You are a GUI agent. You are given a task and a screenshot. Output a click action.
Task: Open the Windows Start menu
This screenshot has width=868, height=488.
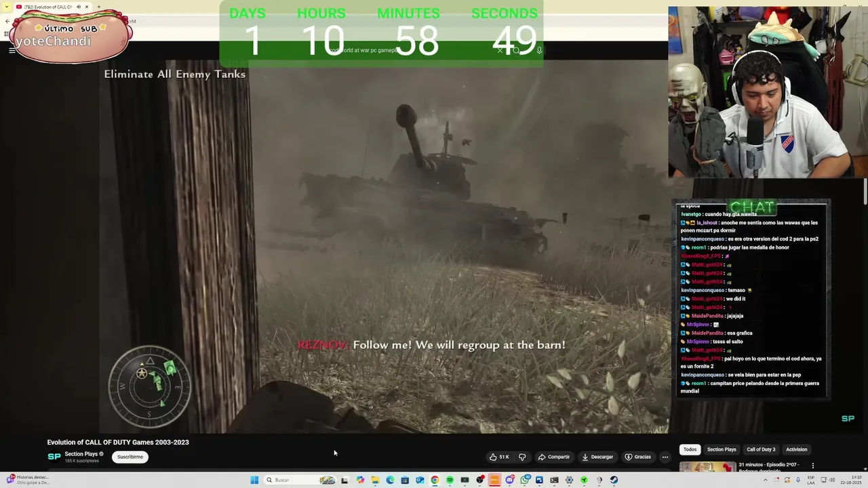[x=254, y=480]
